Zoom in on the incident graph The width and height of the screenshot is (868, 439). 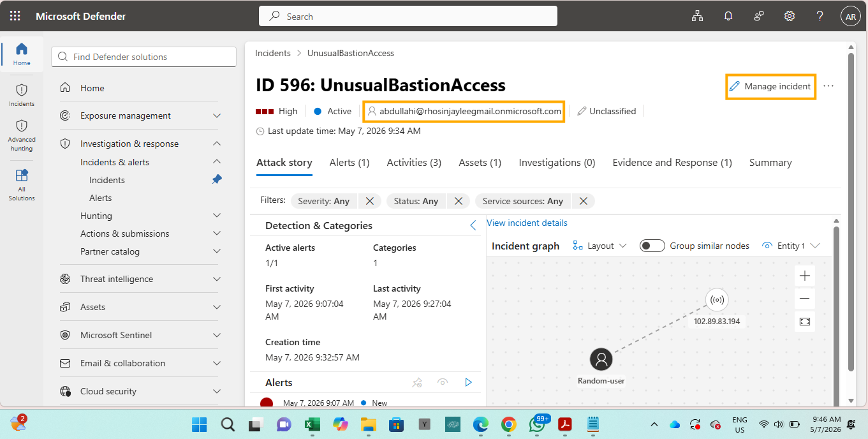click(x=805, y=276)
